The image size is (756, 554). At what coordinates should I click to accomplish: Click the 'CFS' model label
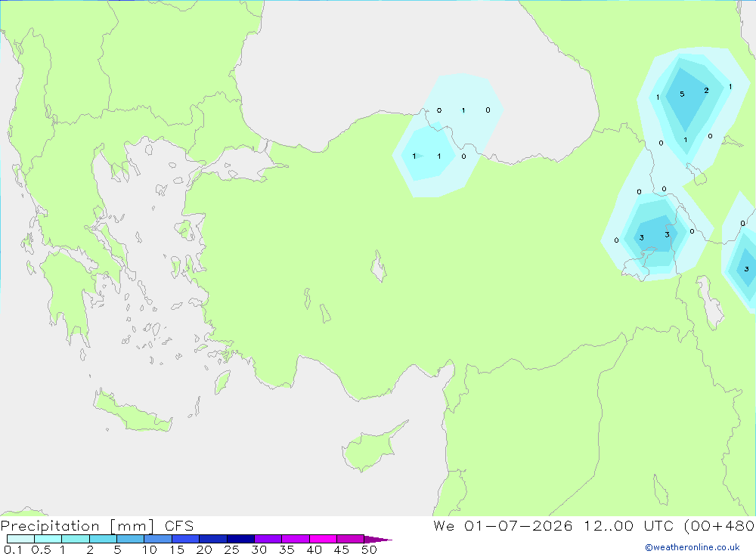click(179, 526)
